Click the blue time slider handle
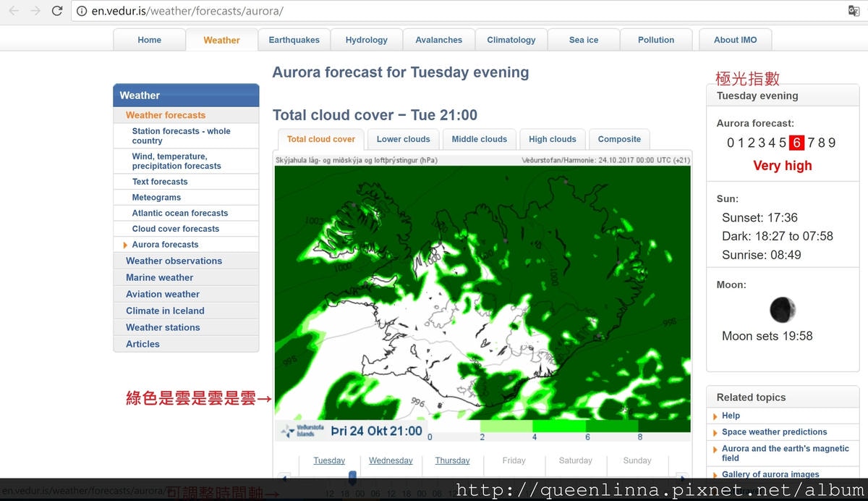The width and height of the screenshot is (868, 501). coord(352,477)
